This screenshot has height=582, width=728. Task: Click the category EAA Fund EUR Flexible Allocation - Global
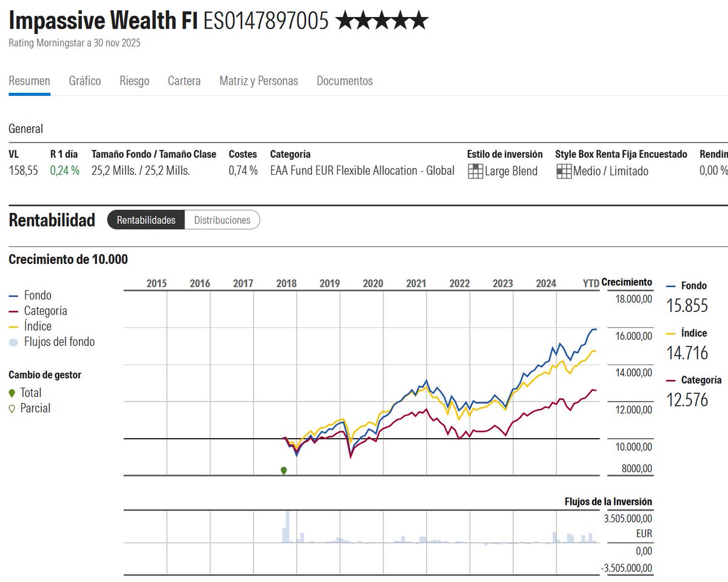pos(362,171)
